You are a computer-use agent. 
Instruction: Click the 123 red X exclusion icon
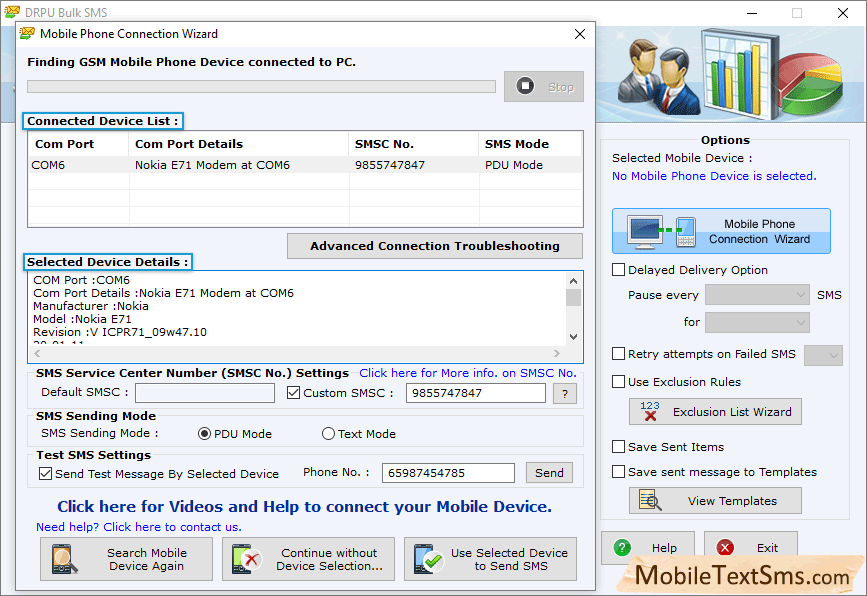click(650, 411)
